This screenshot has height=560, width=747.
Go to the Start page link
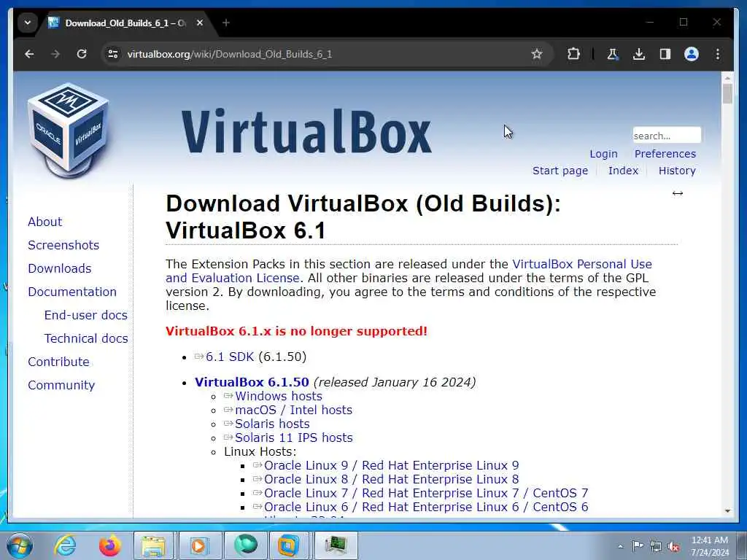click(560, 171)
